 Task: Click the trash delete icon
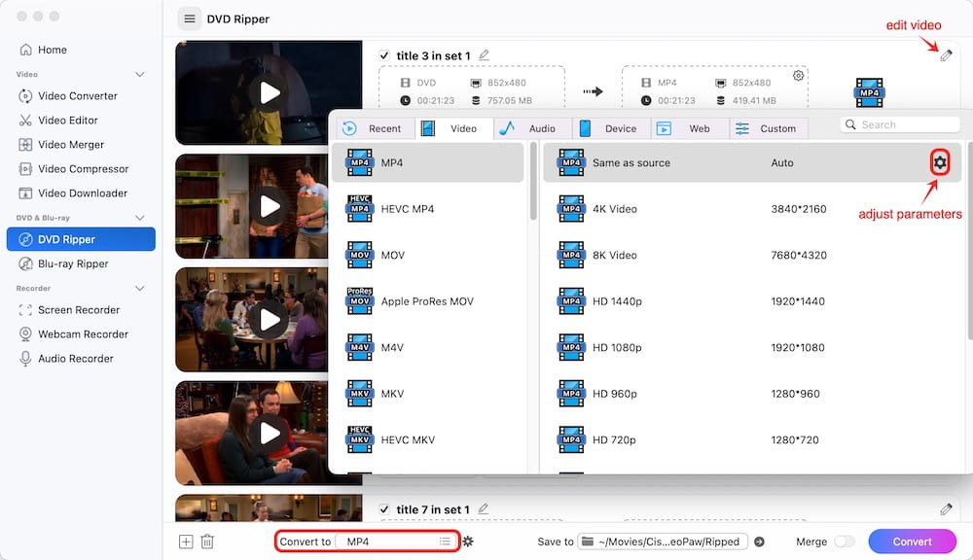(x=207, y=542)
